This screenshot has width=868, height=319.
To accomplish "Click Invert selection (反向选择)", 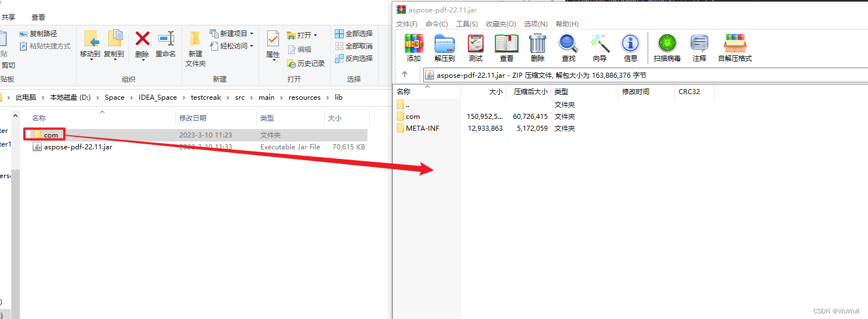I will tap(354, 59).
